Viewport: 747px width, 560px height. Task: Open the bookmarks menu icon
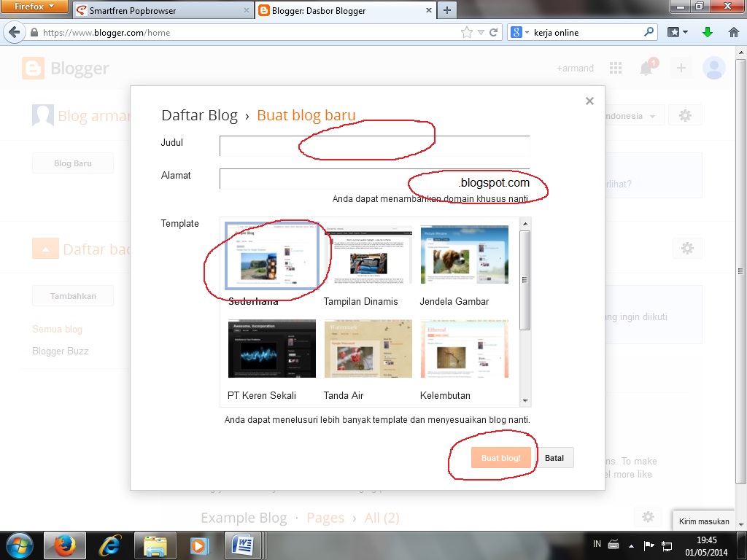pos(678,32)
